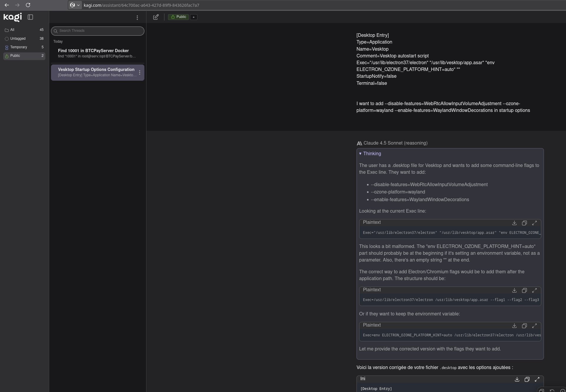Add a tag with the plus button
Viewport: 566px width, 392px height.
click(x=194, y=17)
